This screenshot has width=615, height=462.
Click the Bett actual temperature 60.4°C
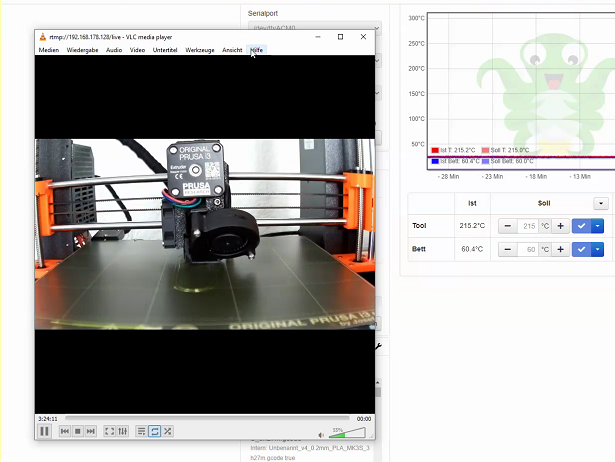472,249
